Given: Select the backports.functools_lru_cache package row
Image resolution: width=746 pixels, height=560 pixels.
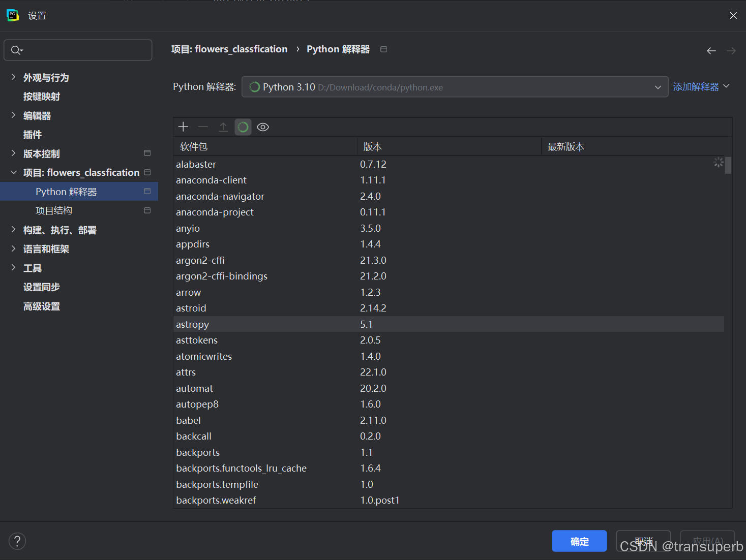Looking at the screenshot, I should 449,468.
